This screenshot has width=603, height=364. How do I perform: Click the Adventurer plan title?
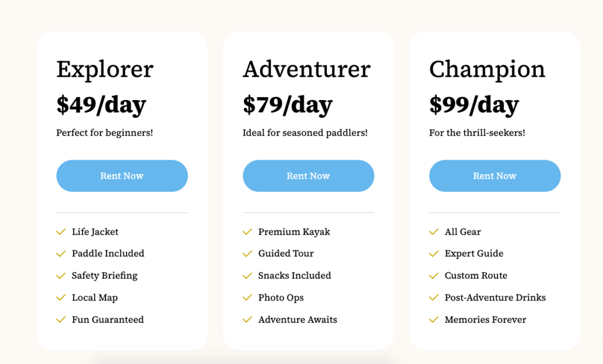coord(306,70)
